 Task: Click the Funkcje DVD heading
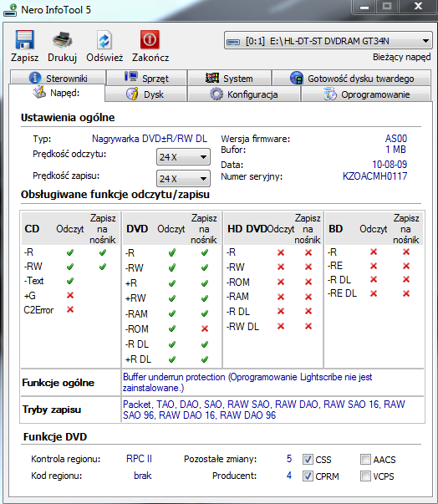coord(55,437)
